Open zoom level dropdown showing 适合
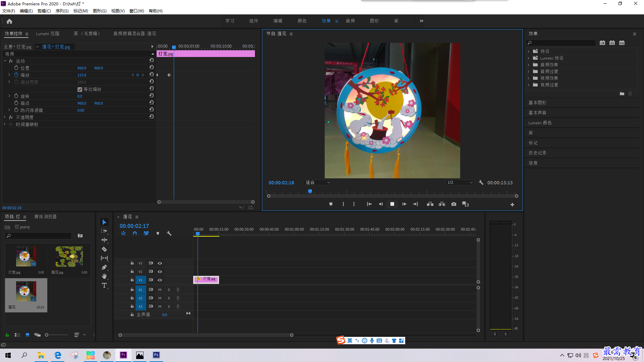This screenshot has width=644, height=362. [x=318, y=182]
